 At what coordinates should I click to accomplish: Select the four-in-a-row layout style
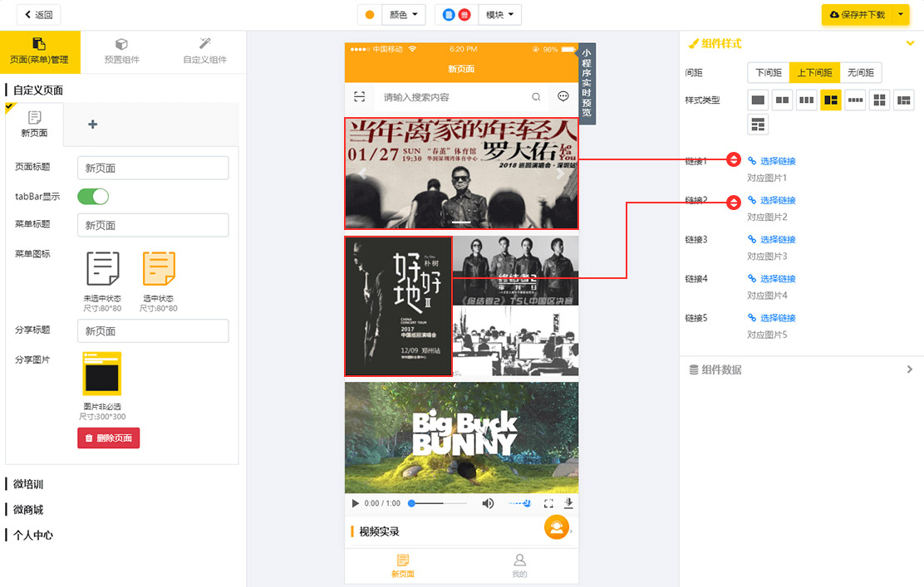(x=855, y=100)
